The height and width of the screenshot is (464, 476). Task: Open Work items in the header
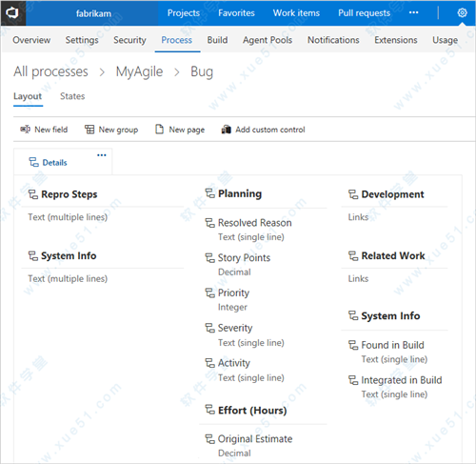(x=296, y=13)
